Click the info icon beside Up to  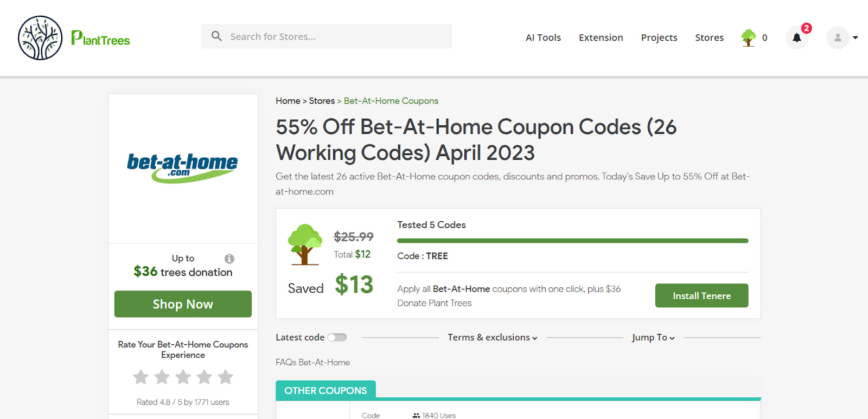coord(229,259)
